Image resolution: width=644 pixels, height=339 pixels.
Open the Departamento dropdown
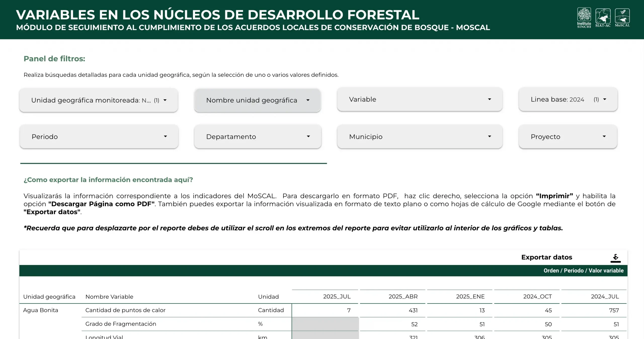pyautogui.click(x=258, y=137)
